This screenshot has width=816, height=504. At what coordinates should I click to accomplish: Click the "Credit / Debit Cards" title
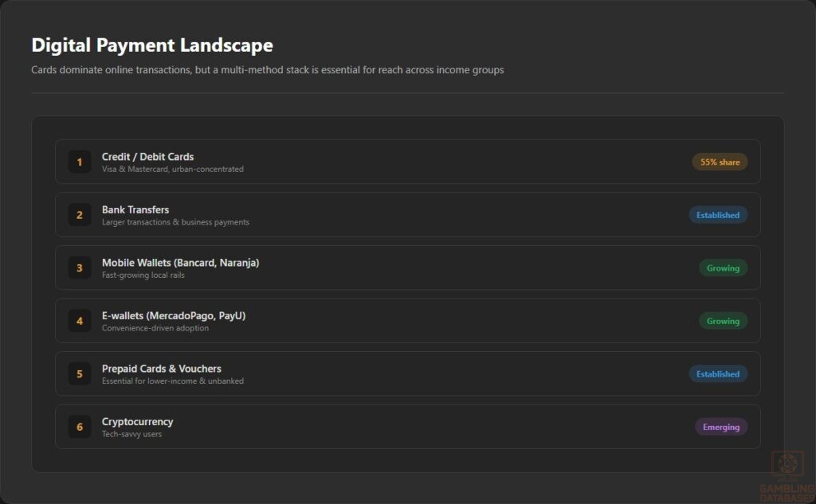click(147, 157)
